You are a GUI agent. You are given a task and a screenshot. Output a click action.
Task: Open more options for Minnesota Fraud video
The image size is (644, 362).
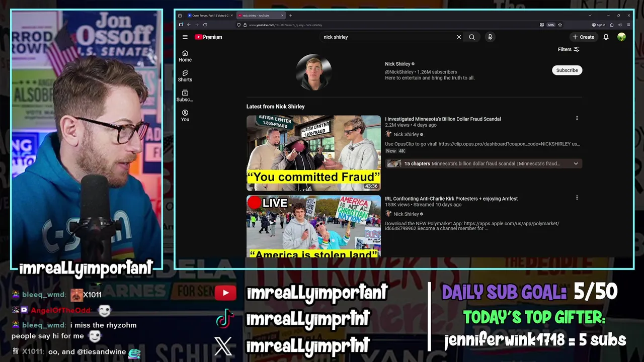point(577,119)
